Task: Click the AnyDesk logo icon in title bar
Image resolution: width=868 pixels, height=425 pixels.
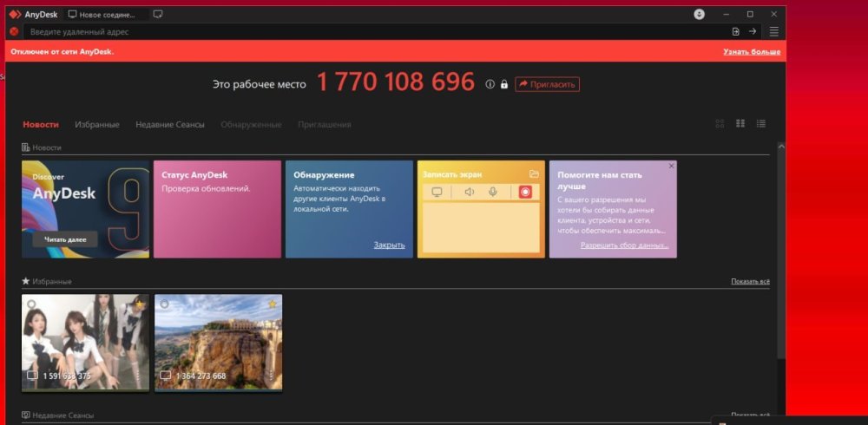Action: 15,15
